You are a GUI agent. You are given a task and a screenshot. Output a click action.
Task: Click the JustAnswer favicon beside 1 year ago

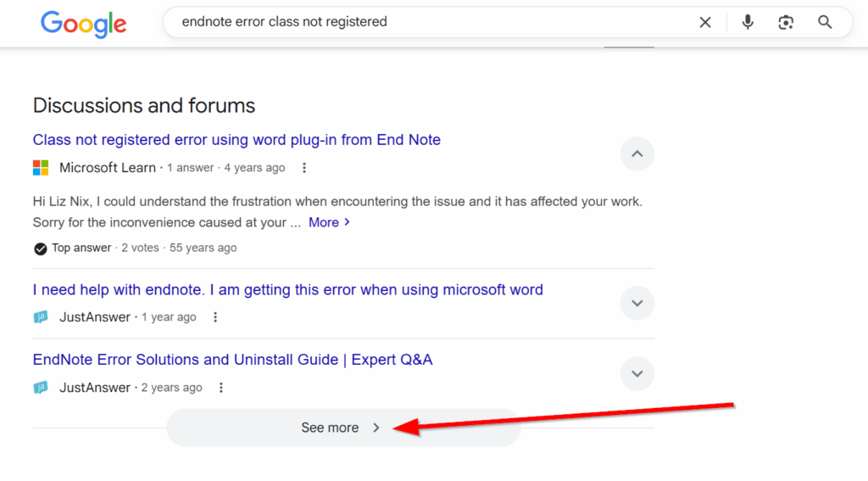41,317
